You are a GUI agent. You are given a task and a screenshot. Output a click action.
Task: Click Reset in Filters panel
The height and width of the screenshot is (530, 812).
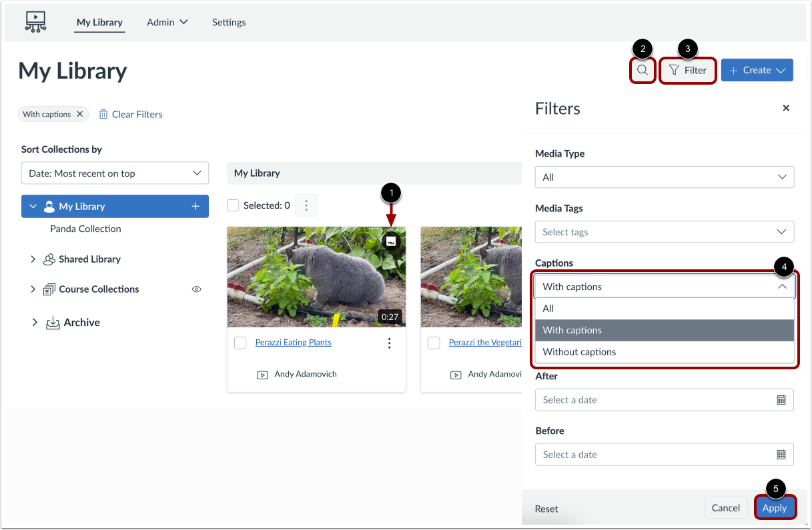pos(546,509)
